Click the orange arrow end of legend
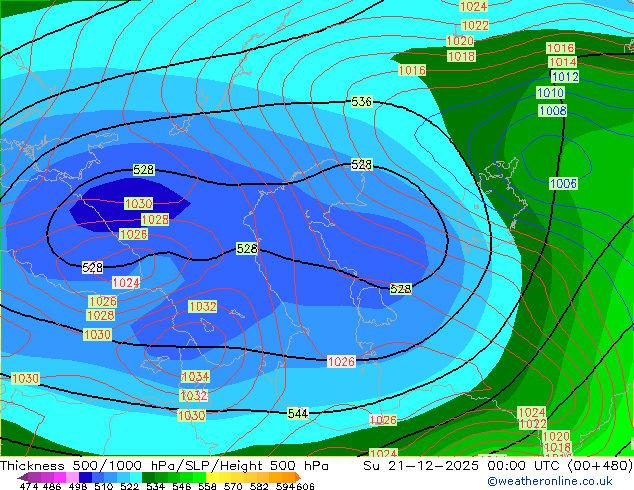The height and width of the screenshot is (490, 634). point(298,477)
